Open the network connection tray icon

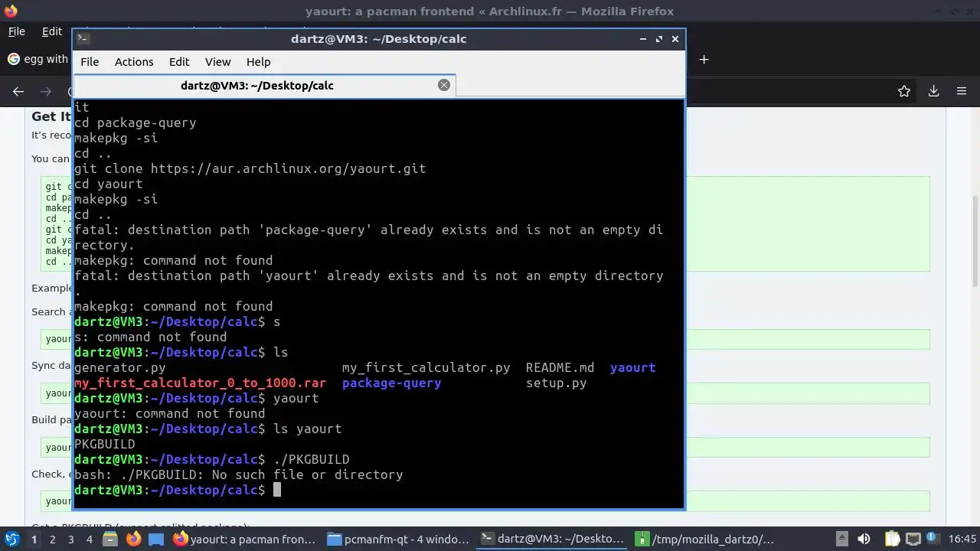tap(914, 540)
